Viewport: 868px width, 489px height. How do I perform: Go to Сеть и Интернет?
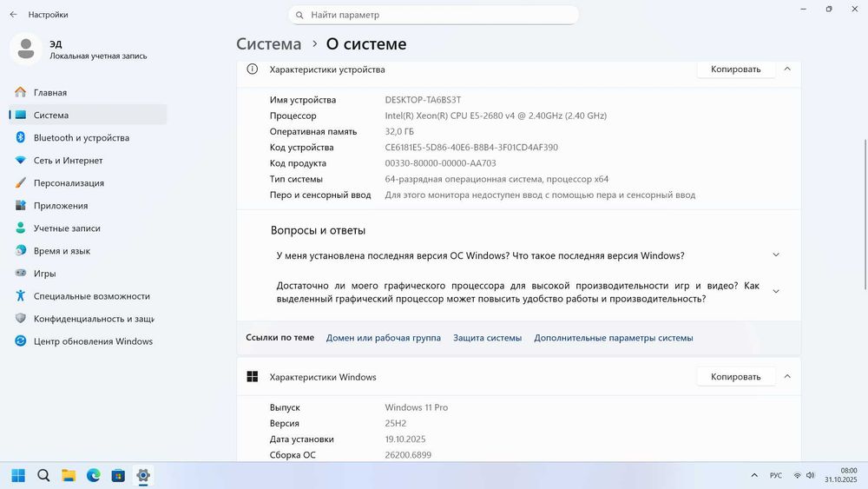point(88,160)
